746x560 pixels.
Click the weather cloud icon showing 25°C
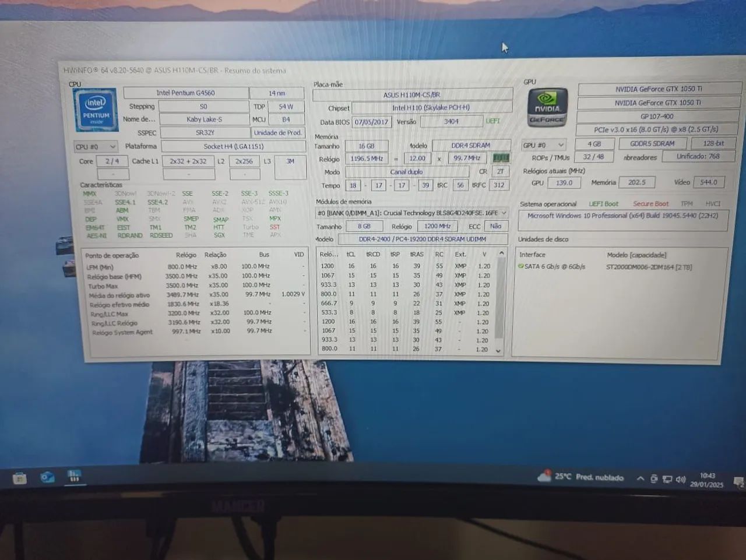[544, 477]
